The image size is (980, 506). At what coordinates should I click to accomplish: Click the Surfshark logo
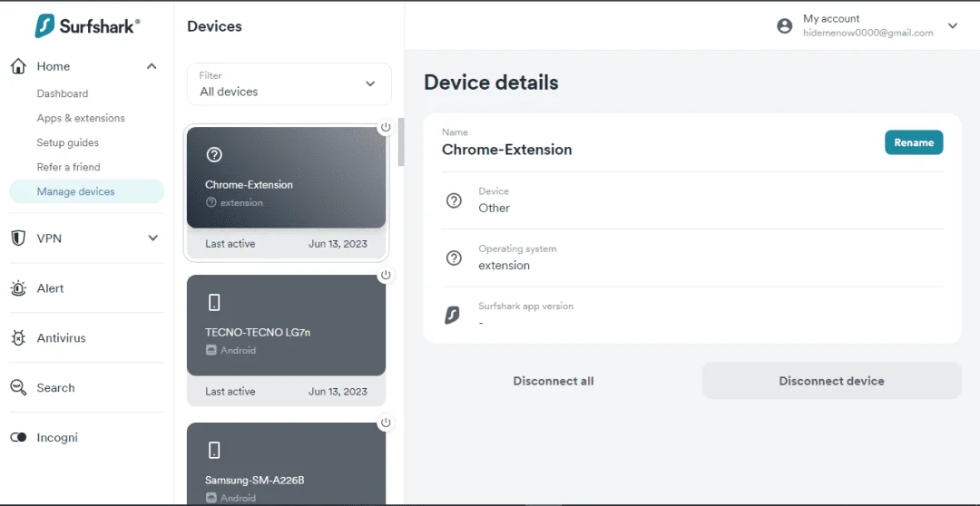coord(87,25)
